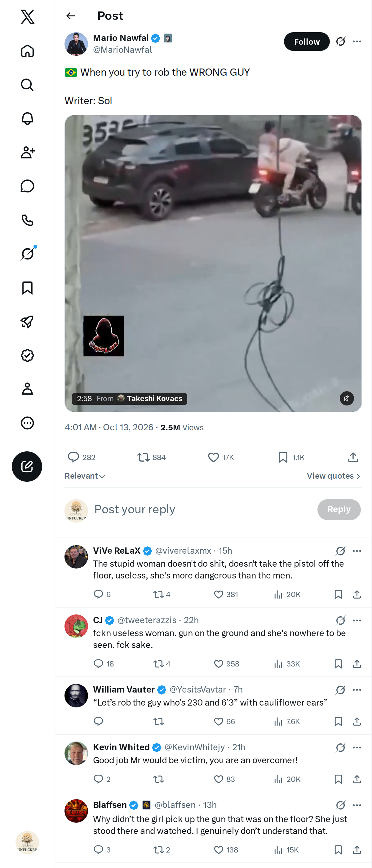Open the Profile item in sidebar

click(27, 389)
